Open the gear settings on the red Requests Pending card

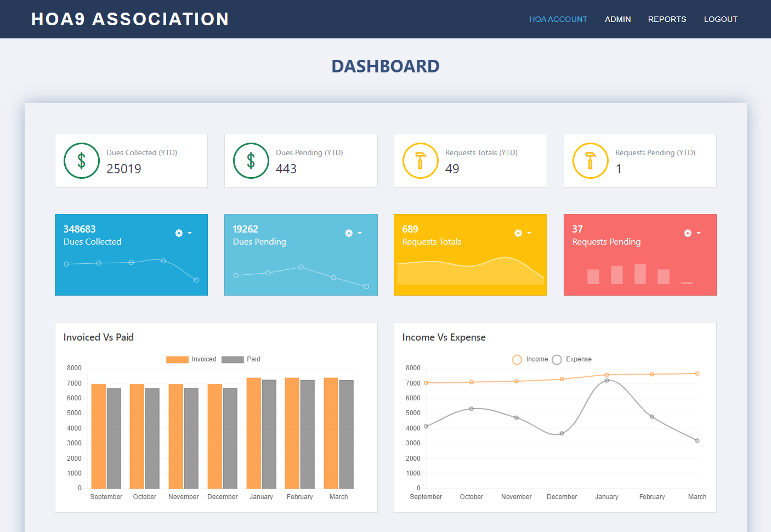(x=688, y=233)
